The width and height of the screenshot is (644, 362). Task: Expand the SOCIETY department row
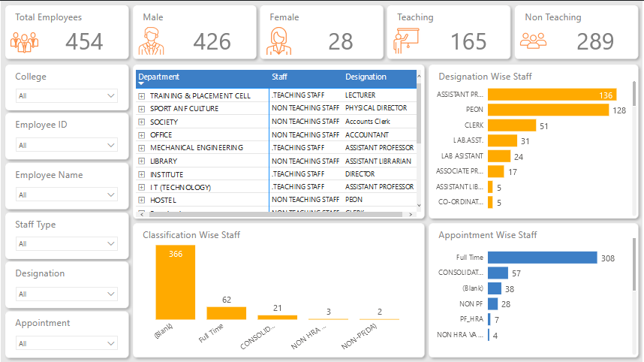point(142,122)
